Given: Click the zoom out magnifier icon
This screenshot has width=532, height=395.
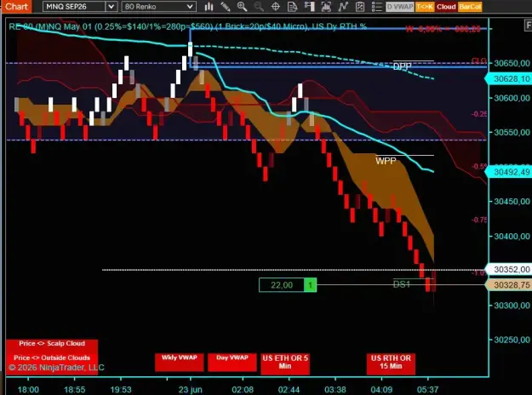Looking at the screenshot, I should [x=259, y=7].
